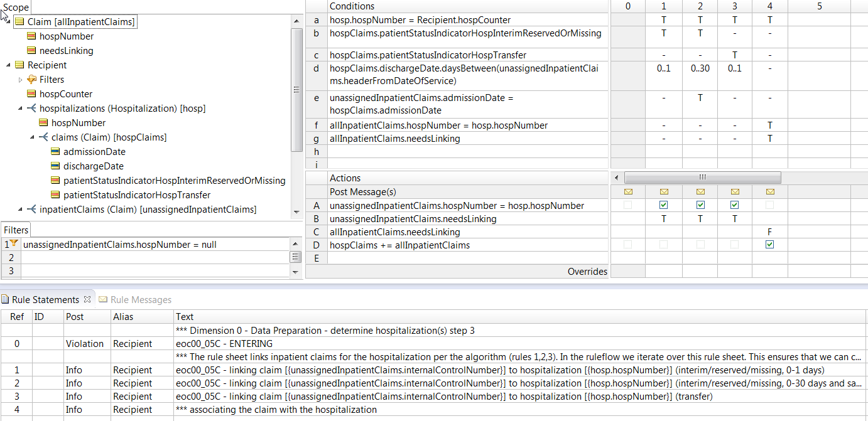This screenshot has height=421, width=868.
Task: Check action D checkbox in rule column 3
Action: [735, 245]
